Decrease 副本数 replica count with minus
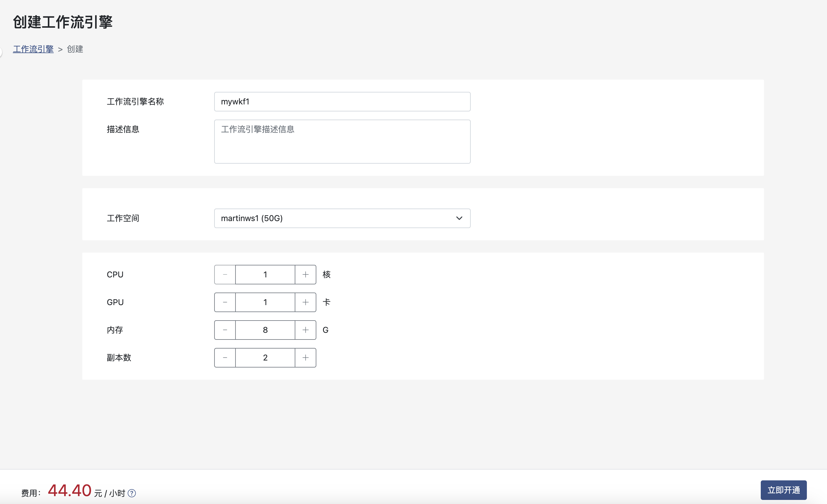 pyautogui.click(x=225, y=358)
